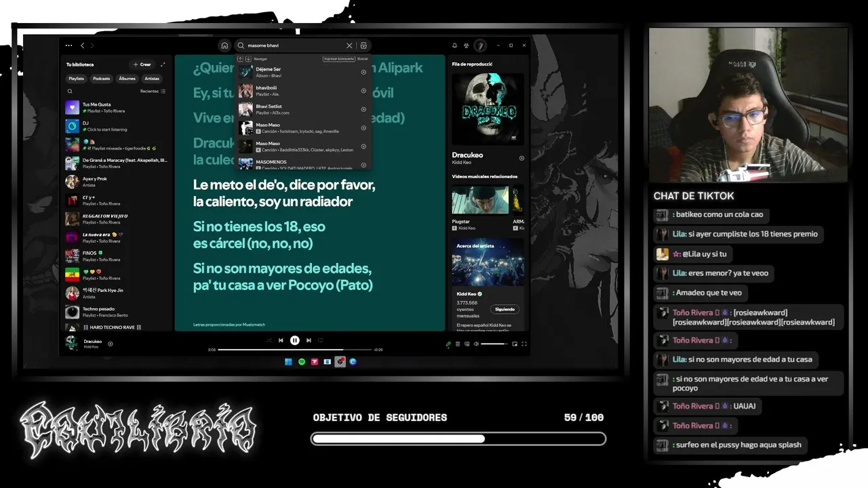This screenshot has width=868, height=488.
Task: Open Plugstar music video thumbnail
Action: [x=480, y=200]
